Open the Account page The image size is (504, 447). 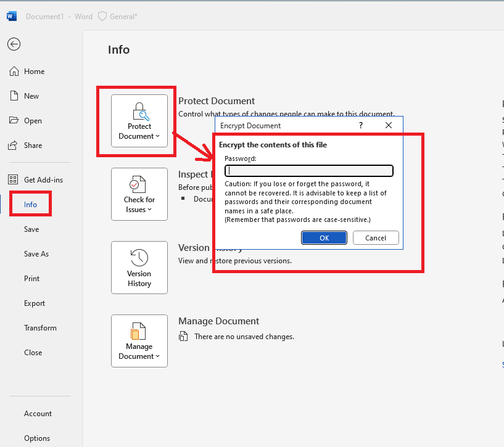[x=38, y=414]
